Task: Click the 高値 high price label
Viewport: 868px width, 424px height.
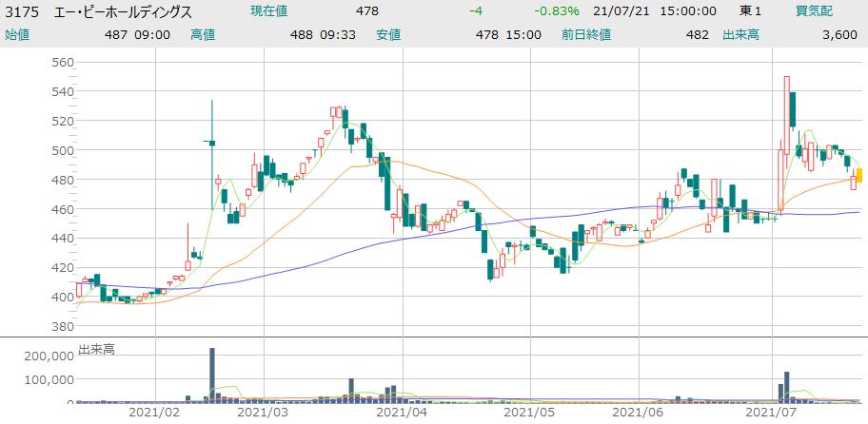Action: (203, 34)
